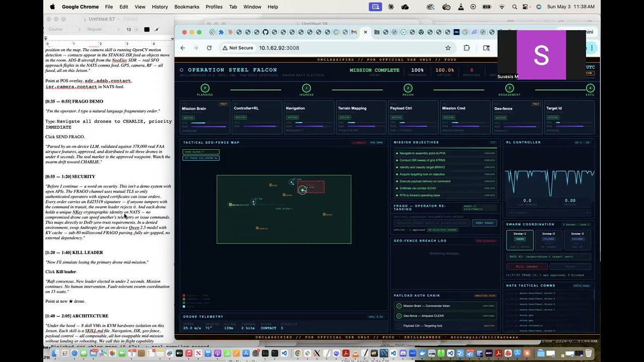Click 'Identify and classify target BRAVO' objective
This screenshot has height=362, width=644.
tap(445, 167)
